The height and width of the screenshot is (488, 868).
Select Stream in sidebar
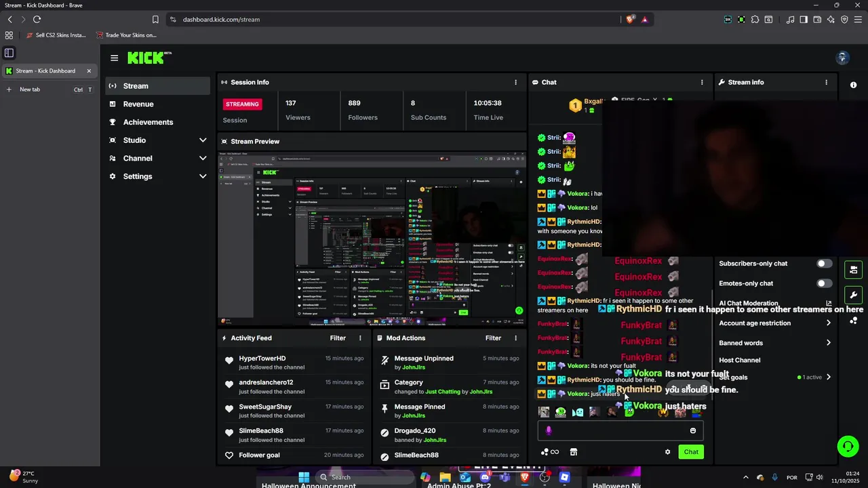(157, 86)
